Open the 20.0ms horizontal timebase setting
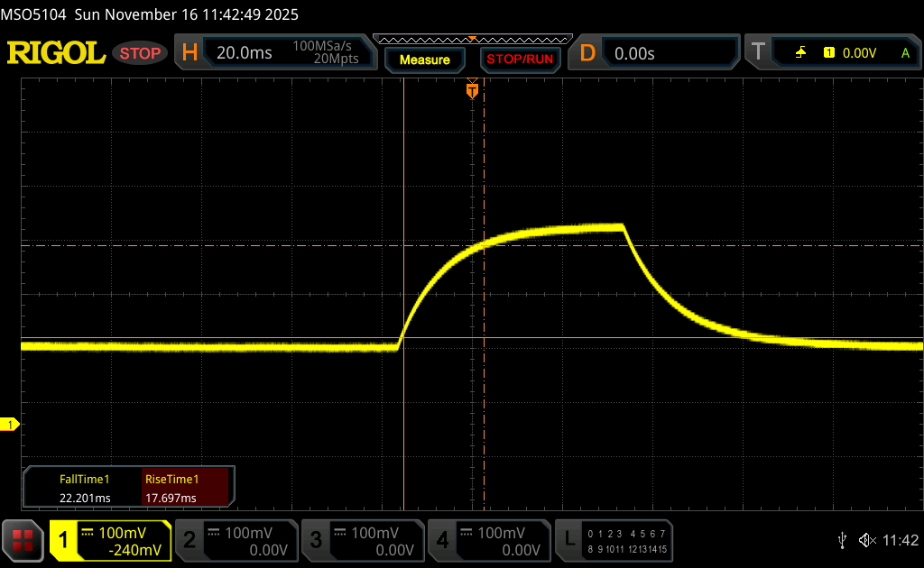The height and width of the screenshot is (568, 924). pos(245,53)
